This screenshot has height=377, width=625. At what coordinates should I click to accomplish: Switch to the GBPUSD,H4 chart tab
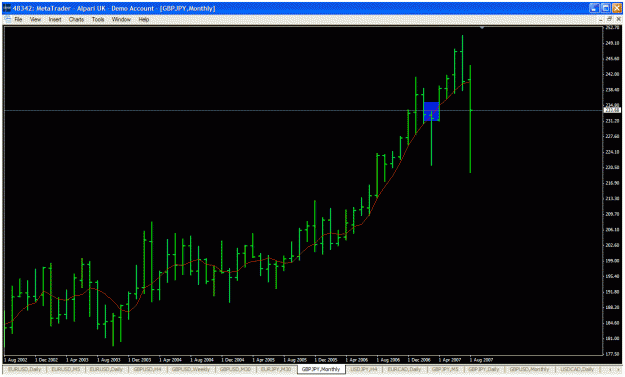click(147, 369)
